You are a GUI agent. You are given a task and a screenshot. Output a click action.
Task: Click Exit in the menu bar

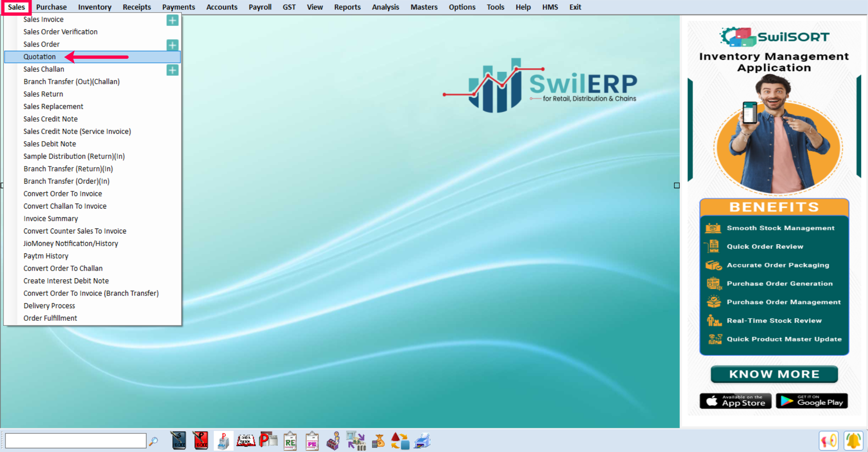tap(575, 7)
